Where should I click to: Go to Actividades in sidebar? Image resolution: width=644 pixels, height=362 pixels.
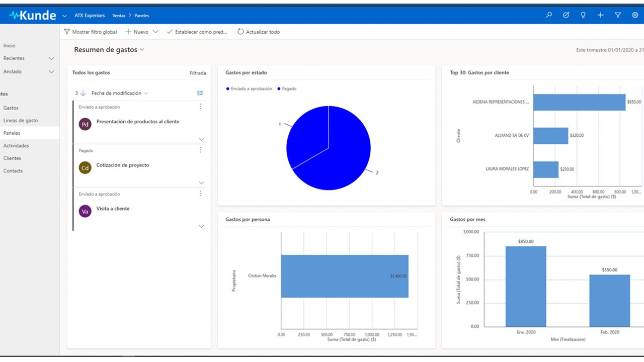click(16, 146)
